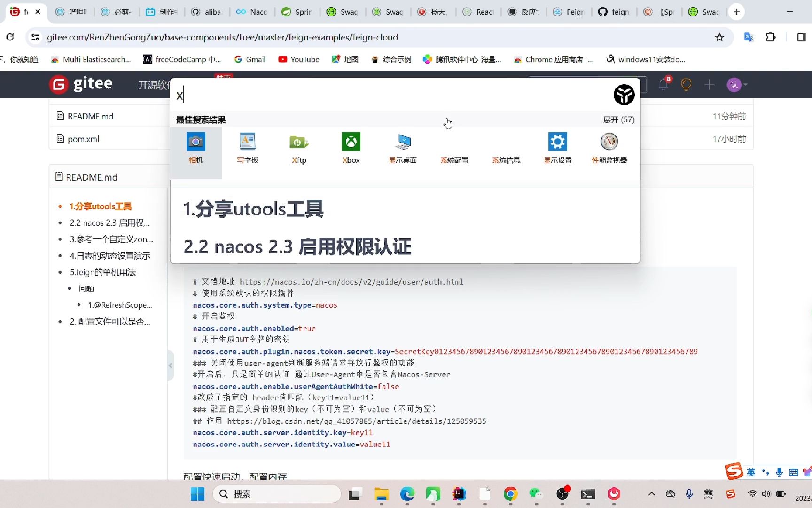Image resolution: width=812 pixels, height=508 pixels.
Task: Open the pom.xml file link
Action: [x=83, y=139]
